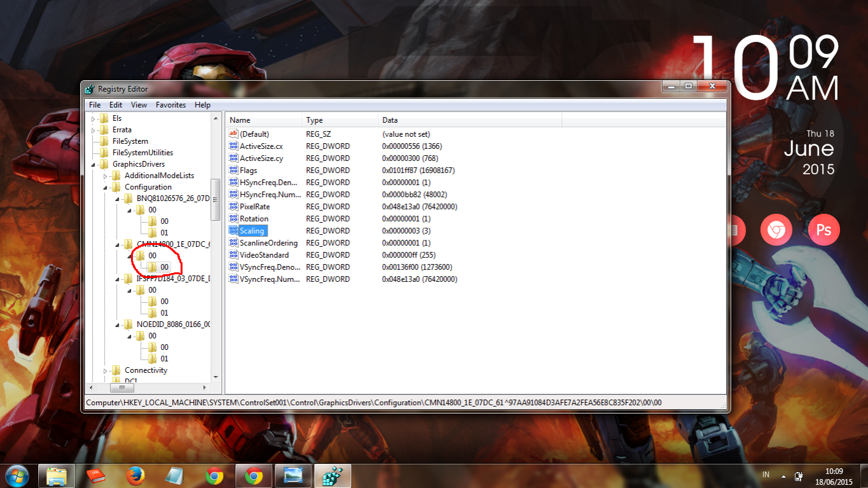The width and height of the screenshot is (868, 488).
Task: Open the round Chrome desktop shortcut
Action: tap(775, 230)
